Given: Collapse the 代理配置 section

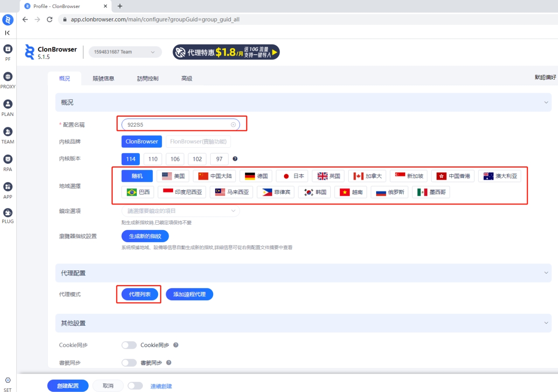Looking at the screenshot, I should (x=546, y=273).
